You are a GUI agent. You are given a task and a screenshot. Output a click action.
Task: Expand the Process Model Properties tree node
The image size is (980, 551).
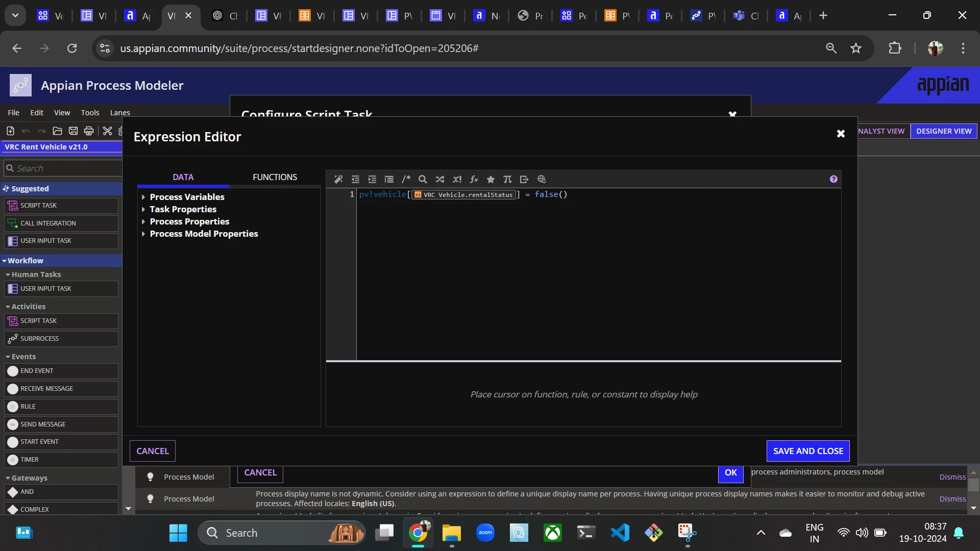(143, 234)
